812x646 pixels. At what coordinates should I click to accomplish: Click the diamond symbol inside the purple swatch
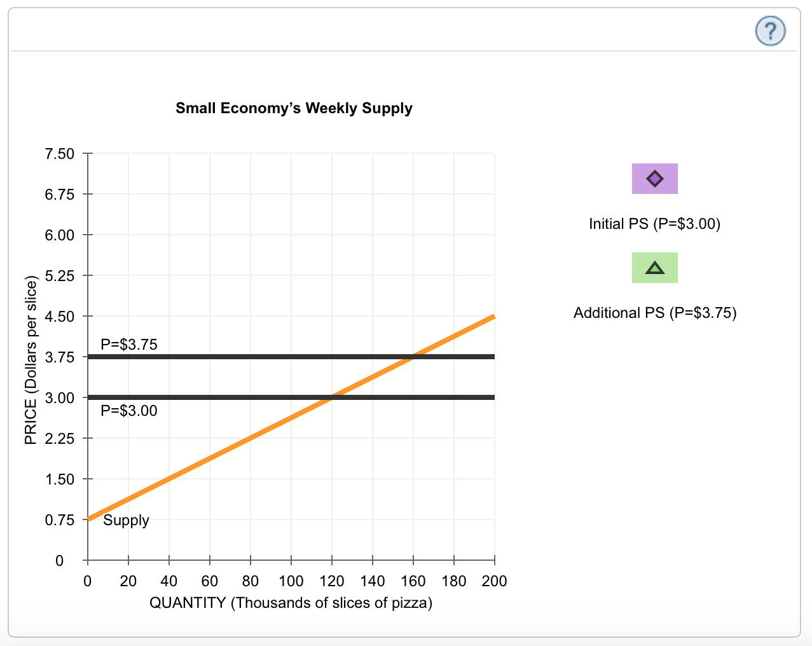click(654, 179)
